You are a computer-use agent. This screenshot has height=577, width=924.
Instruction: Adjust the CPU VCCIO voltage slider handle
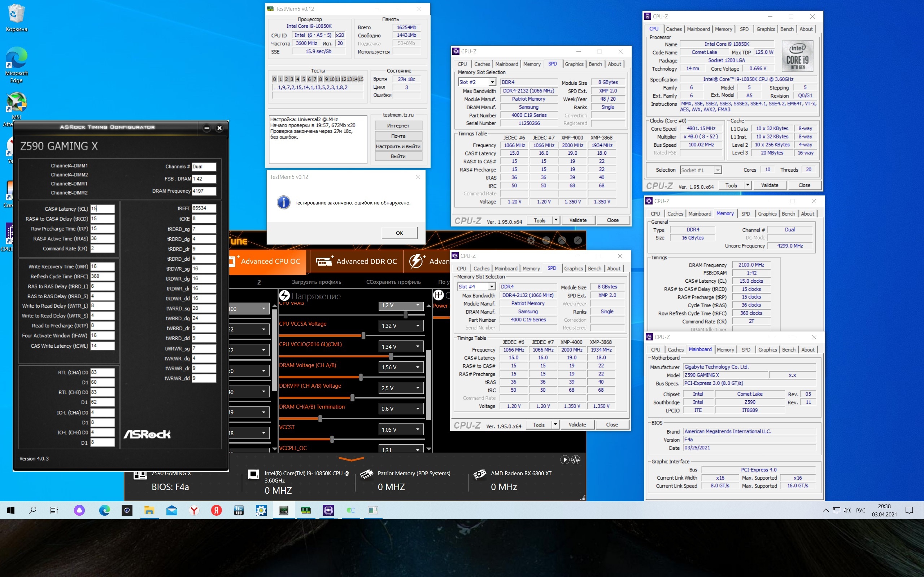(x=391, y=356)
